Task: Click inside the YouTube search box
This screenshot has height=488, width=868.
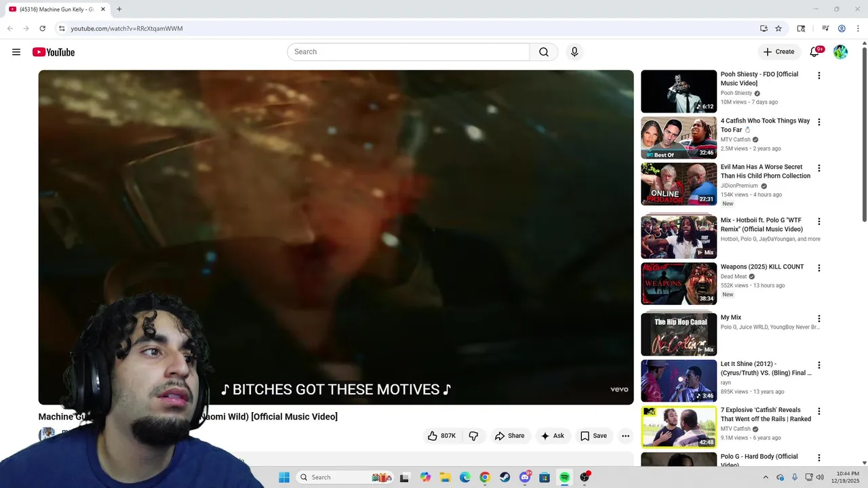Action: (x=408, y=52)
